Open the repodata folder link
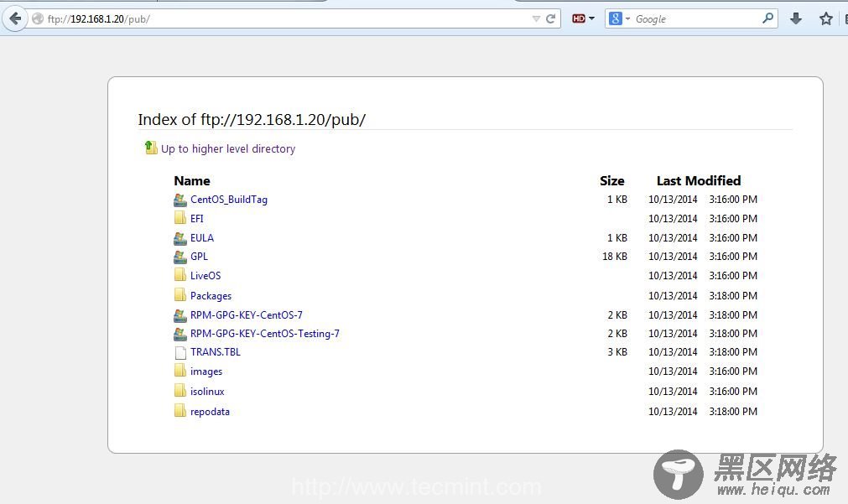Viewport: 848px width, 504px height. tap(210, 412)
